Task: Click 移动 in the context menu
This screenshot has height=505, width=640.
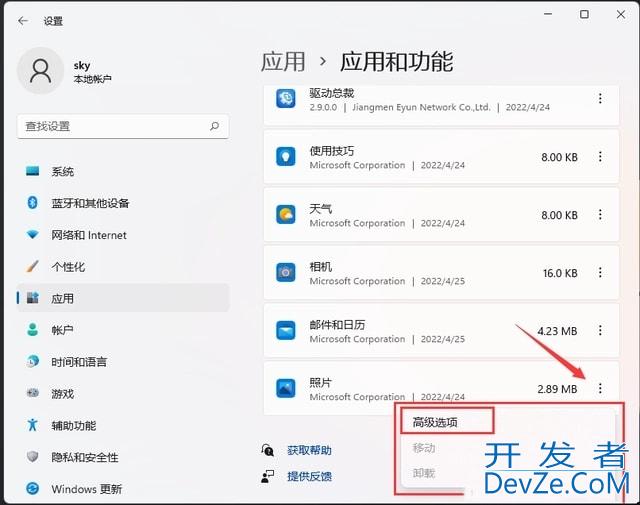Action: [424, 448]
